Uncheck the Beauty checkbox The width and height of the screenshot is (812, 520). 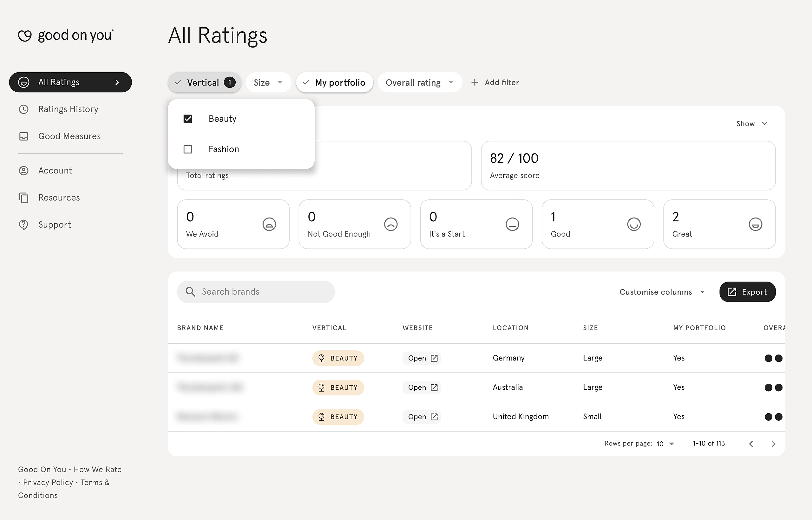click(x=188, y=119)
